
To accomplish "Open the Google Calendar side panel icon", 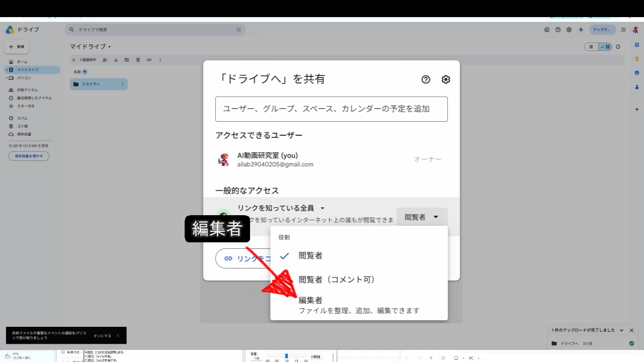I will click(x=637, y=44).
